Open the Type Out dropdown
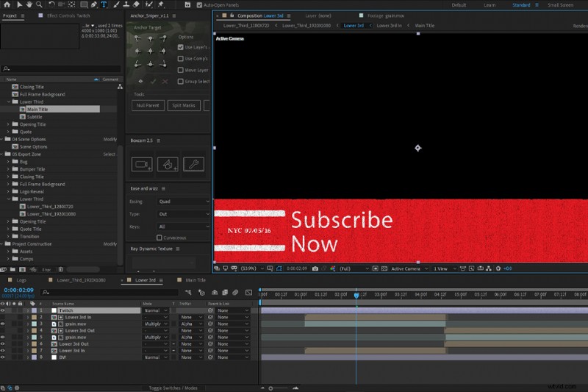The width and height of the screenshot is (588, 392). [x=183, y=214]
